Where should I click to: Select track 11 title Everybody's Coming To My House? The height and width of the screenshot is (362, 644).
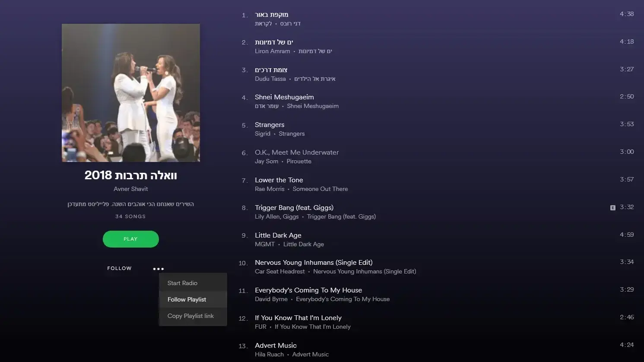point(308,290)
